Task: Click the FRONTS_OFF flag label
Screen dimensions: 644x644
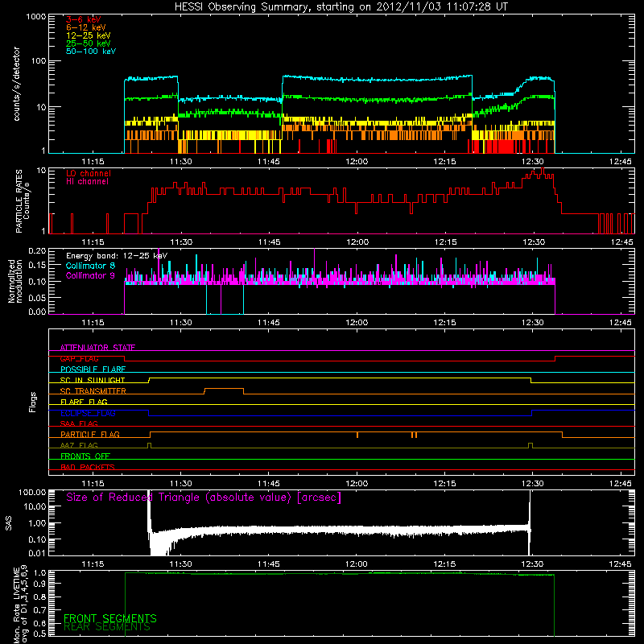Action: coord(85,456)
